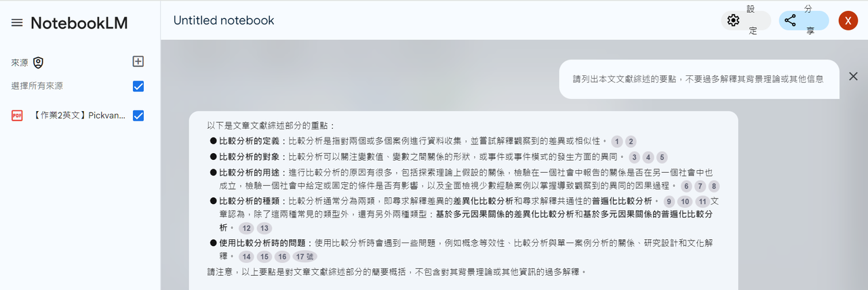Viewport: 868px width, 290px height.
Task: Open citation 17號
Action: (305, 257)
